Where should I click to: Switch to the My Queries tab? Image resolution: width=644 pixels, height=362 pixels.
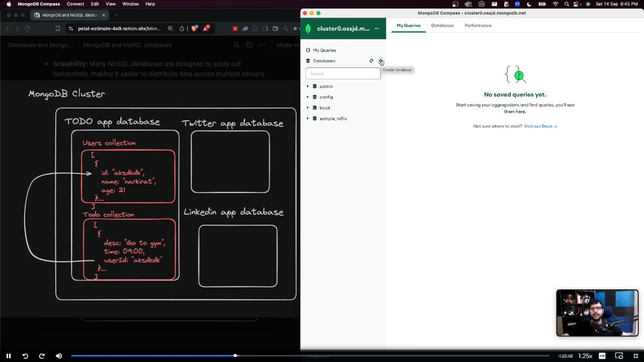click(408, 26)
